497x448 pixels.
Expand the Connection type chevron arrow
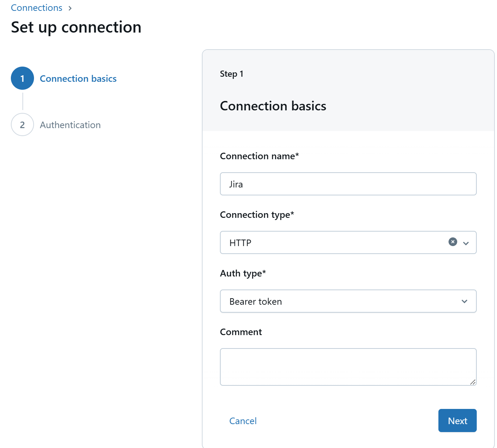coord(466,243)
